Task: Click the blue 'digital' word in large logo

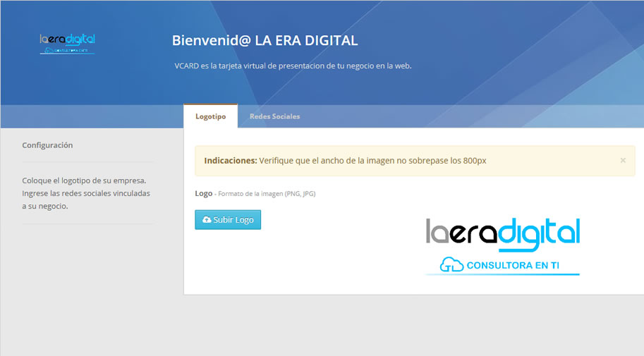Action: click(538, 233)
